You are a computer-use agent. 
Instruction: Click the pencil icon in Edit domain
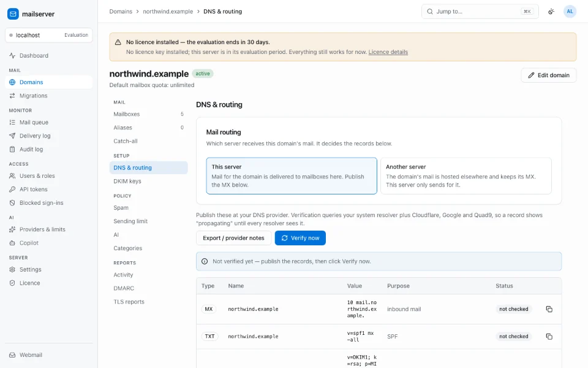click(531, 75)
